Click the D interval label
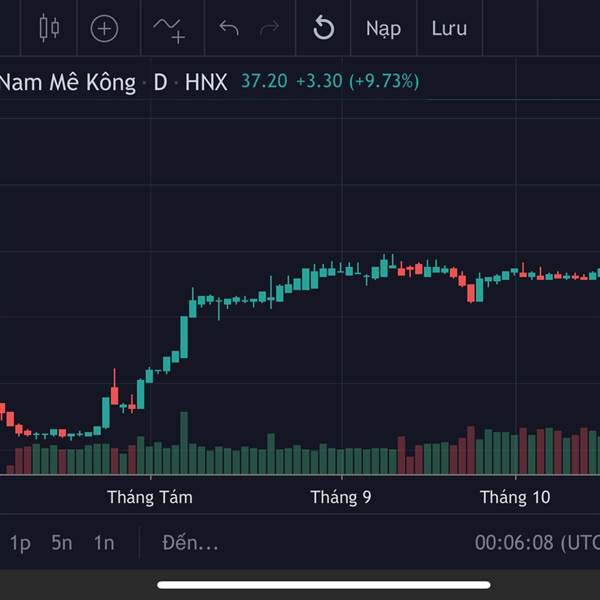The width and height of the screenshot is (600, 600). pyautogui.click(x=160, y=82)
